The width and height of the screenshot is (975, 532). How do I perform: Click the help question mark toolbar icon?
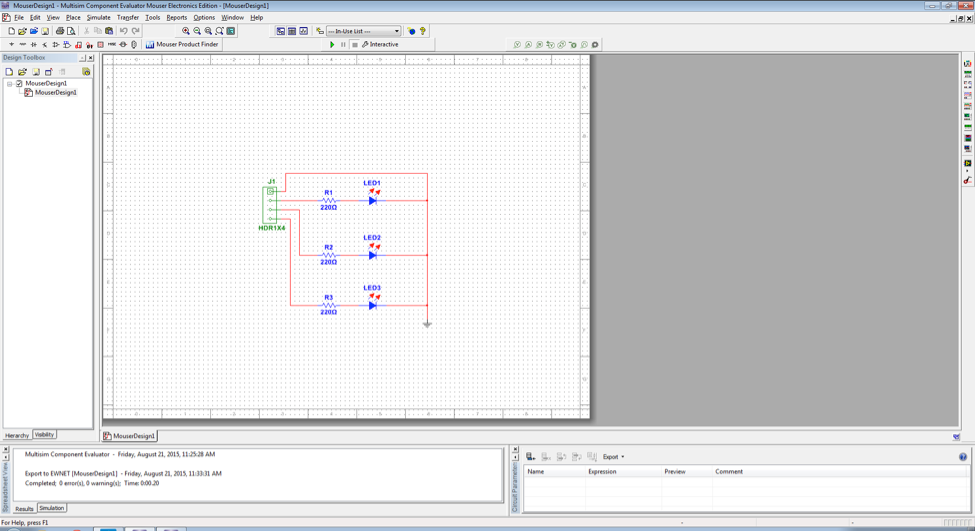coord(423,31)
